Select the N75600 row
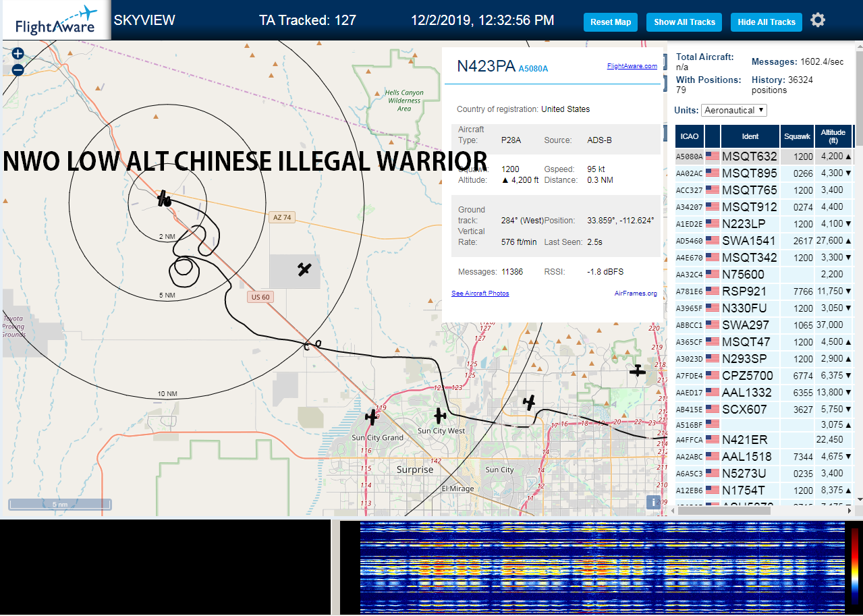 coord(764,274)
